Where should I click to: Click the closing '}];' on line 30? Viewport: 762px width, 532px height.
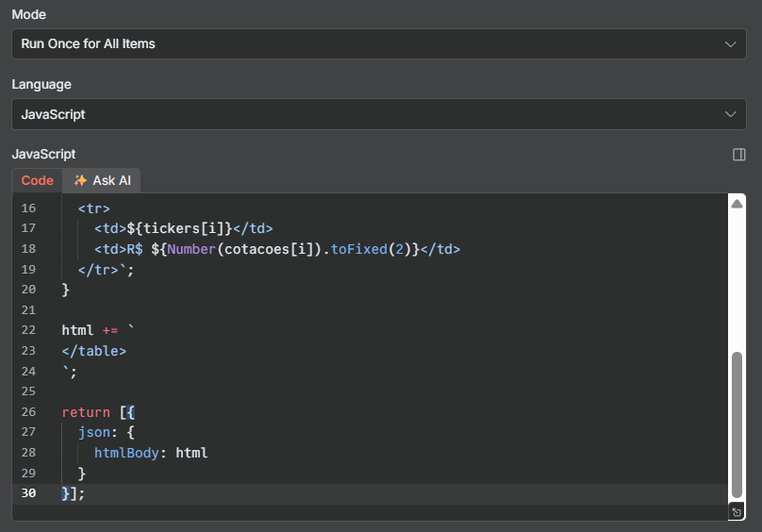(x=73, y=493)
